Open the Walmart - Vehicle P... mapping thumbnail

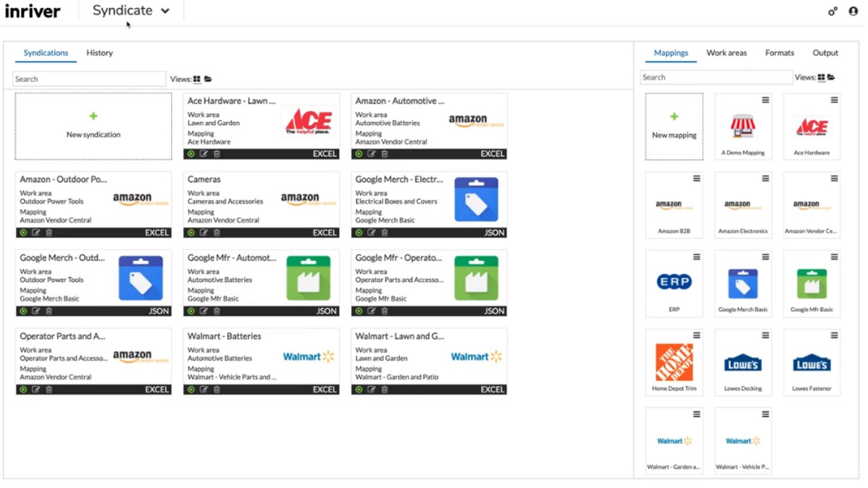[743, 441]
